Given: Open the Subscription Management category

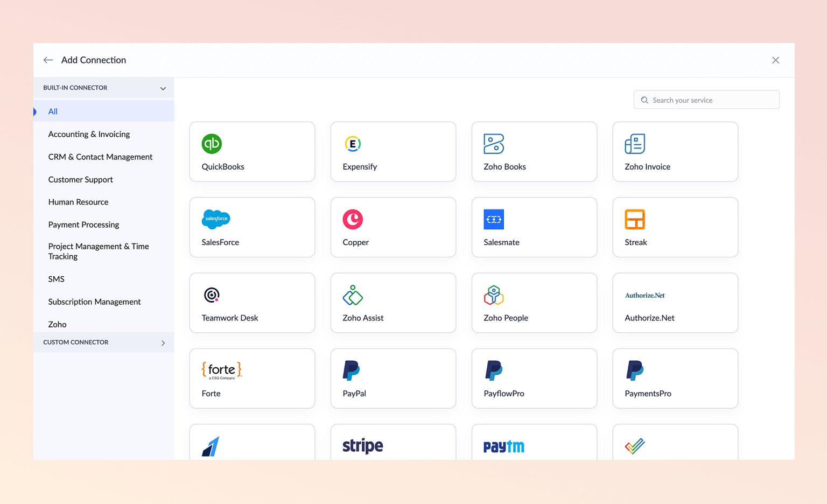Looking at the screenshot, I should [94, 302].
